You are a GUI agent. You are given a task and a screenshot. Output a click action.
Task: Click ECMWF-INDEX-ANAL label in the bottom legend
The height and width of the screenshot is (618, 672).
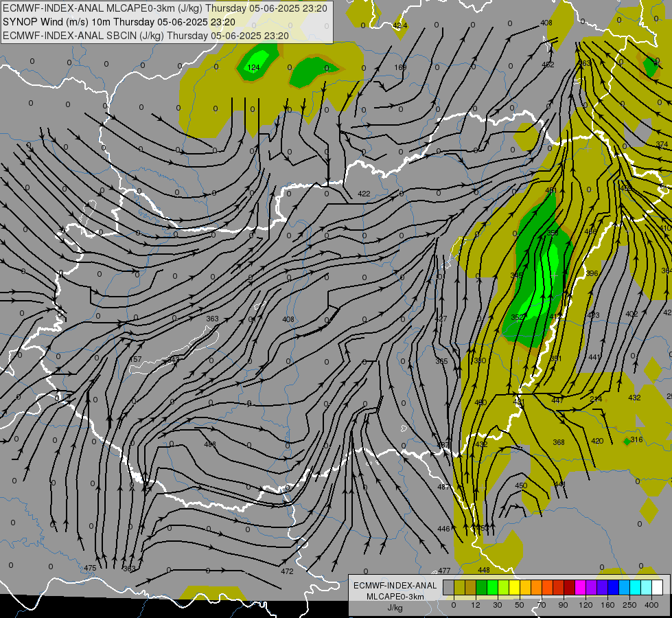coord(395,586)
